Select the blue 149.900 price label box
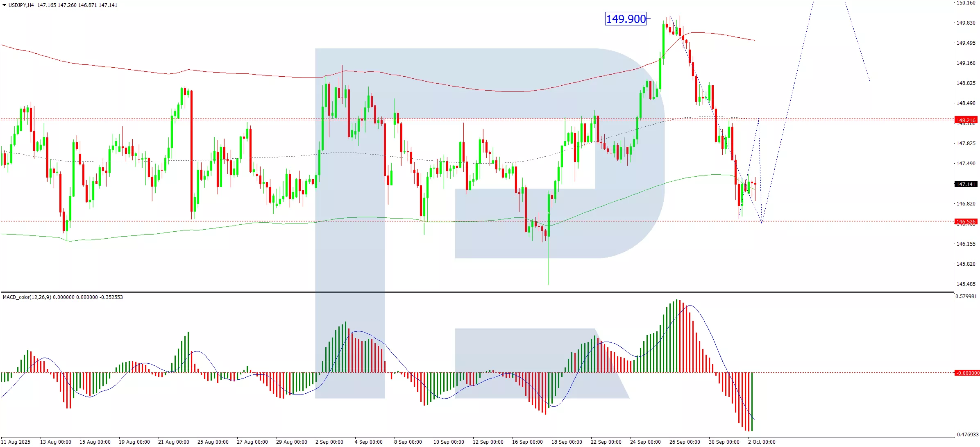 pos(626,19)
